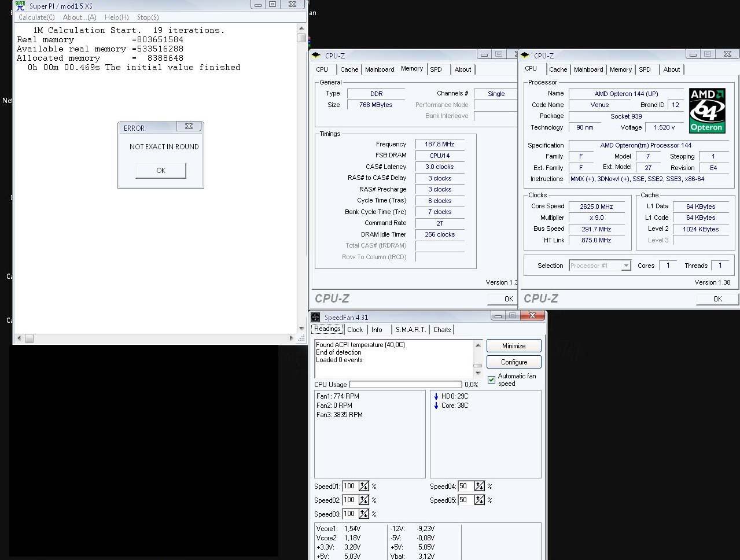
Task: Switch to Mainboard tab in left CPU-Z window
Action: [x=380, y=69]
